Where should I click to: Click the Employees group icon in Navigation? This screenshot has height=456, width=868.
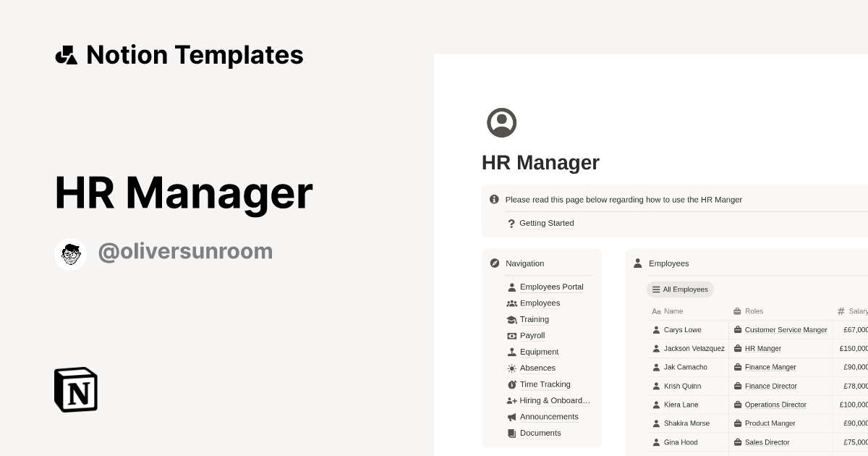tap(511, 303)
